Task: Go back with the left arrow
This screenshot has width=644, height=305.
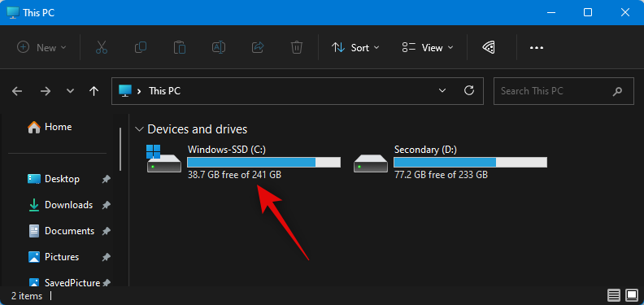Action: tap(17, 91)
